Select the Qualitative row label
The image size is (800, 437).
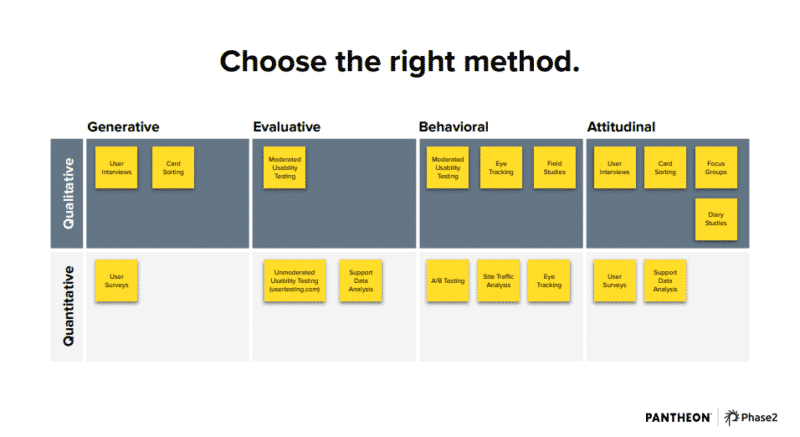(x=68, y=193)
